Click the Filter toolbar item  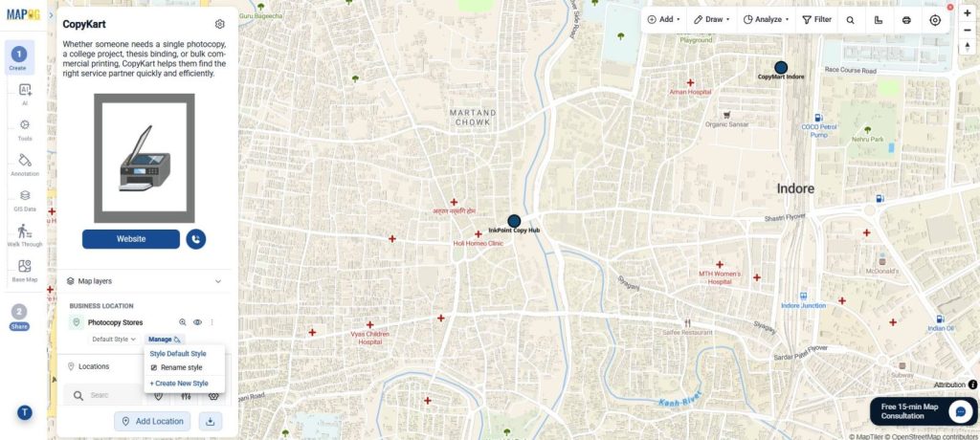[x=817, y=20]
